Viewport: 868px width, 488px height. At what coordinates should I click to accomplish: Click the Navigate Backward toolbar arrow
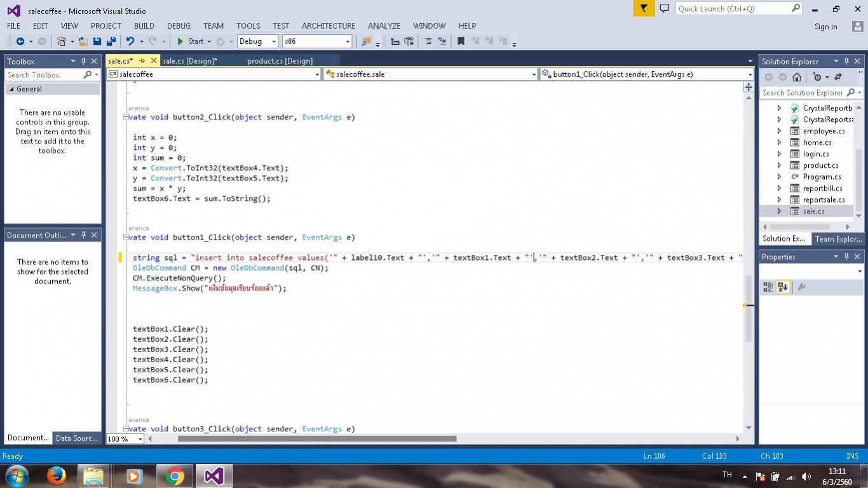[x=20, y=41]
